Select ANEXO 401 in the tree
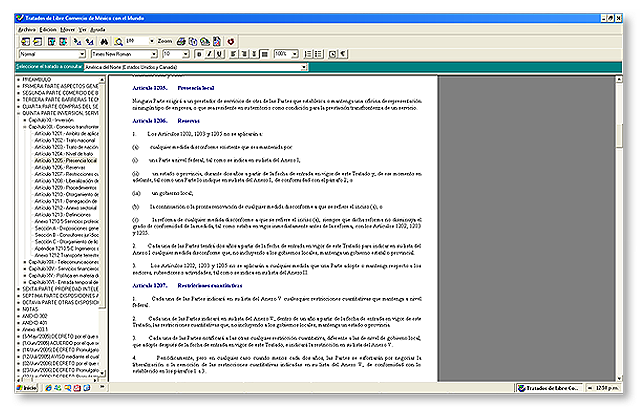The width and height of the screenshot is (640, 413). click(35, 323)
